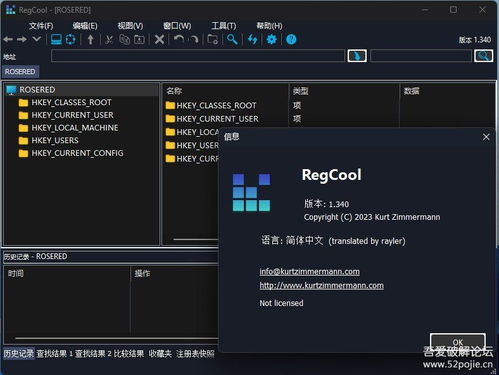Viewport: 499px width, 375px height.
Task: Click the list pane horizontal scrollbar
Action: coord(196,239)
